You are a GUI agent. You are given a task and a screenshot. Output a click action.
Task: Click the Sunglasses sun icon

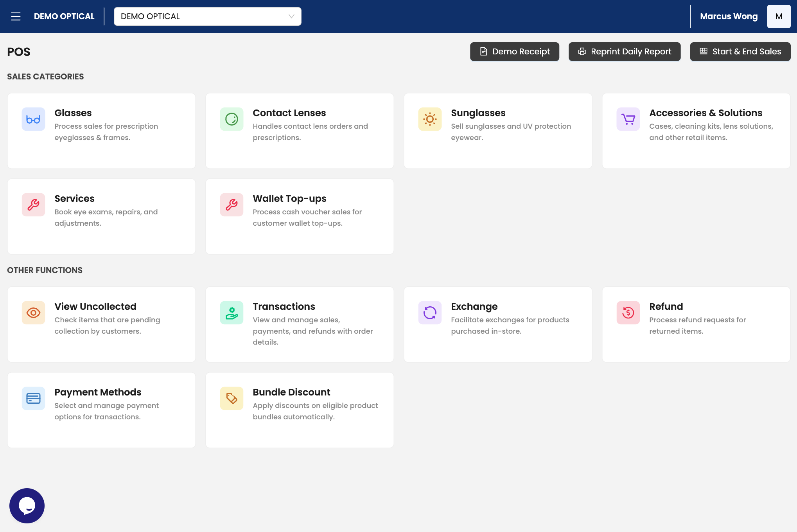point(430,119)
